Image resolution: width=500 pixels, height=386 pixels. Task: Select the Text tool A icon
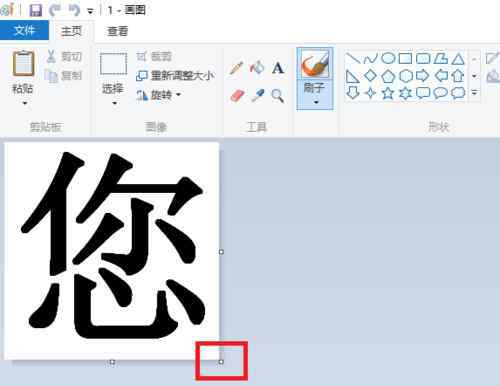click(278, 68)
